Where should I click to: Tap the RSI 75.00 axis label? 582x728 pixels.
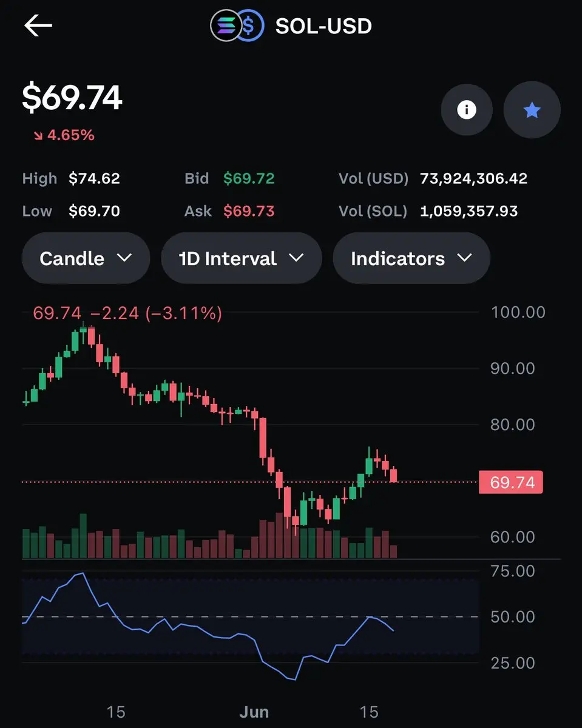(x=513, y=571)
